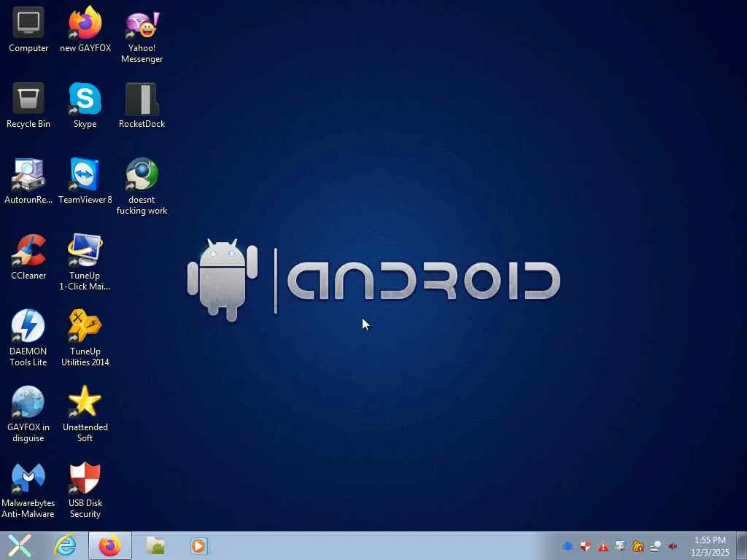Screen dimensions: 747x560
Task: Select the Skype desktop shortcut
Action: [x=85, y=106]
